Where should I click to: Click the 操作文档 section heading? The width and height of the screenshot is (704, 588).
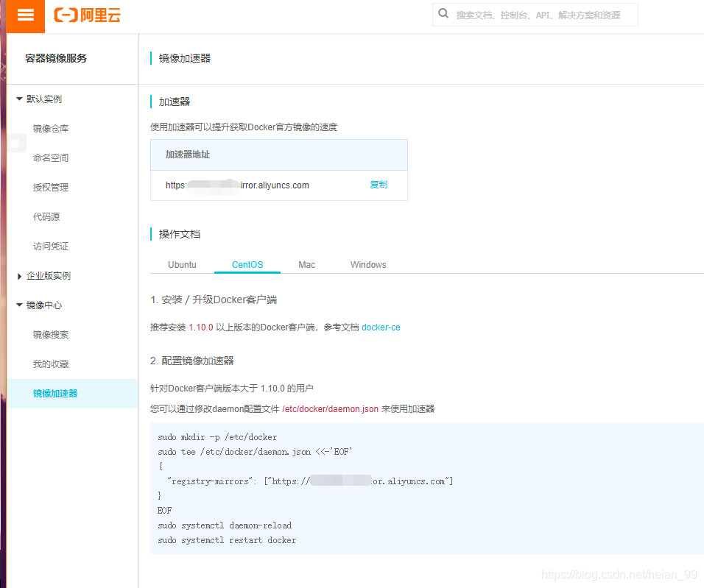pos(180,234)
